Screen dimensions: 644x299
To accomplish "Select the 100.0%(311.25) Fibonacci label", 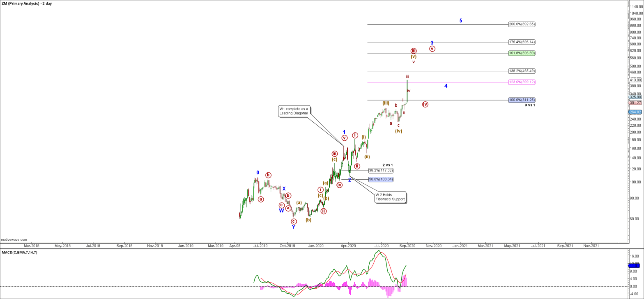I will [x=521, y=100].
